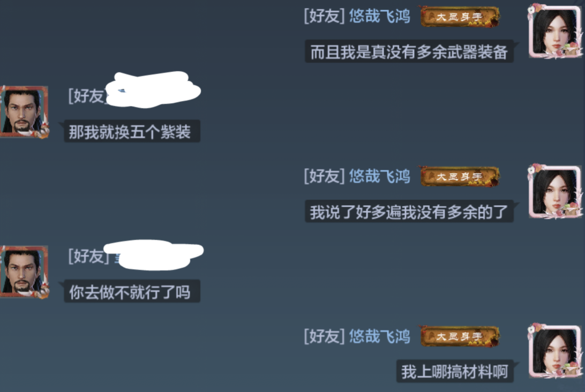585x392 pixels.
Task: Click 悠哉飞鸿 name above 我说了好多遍我没有多余的了
Action: (x=379, y=176)
